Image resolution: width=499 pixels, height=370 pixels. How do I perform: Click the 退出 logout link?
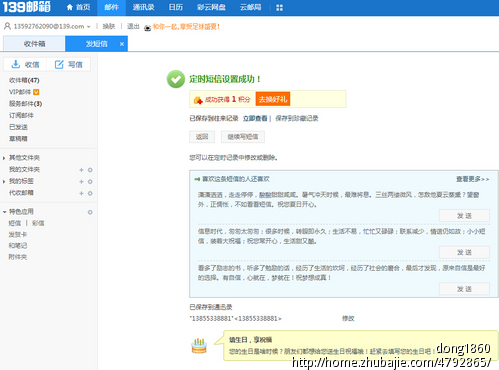tap(133, 26)
